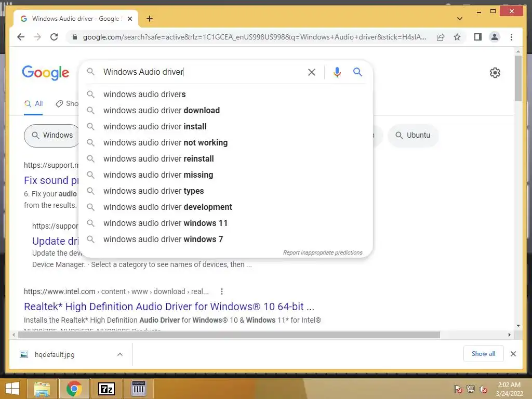Select the Ubuntu related search chip
Screen dimensions: 532x399
pos(413,136)
